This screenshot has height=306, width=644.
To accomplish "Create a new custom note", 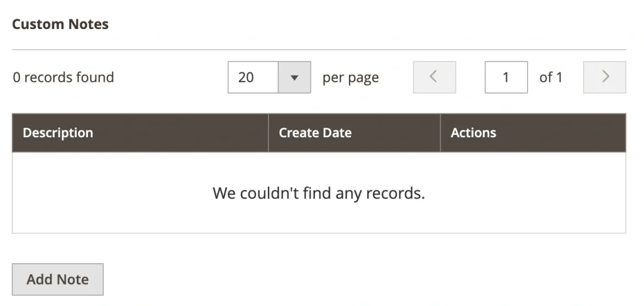I will click(58, 280).
